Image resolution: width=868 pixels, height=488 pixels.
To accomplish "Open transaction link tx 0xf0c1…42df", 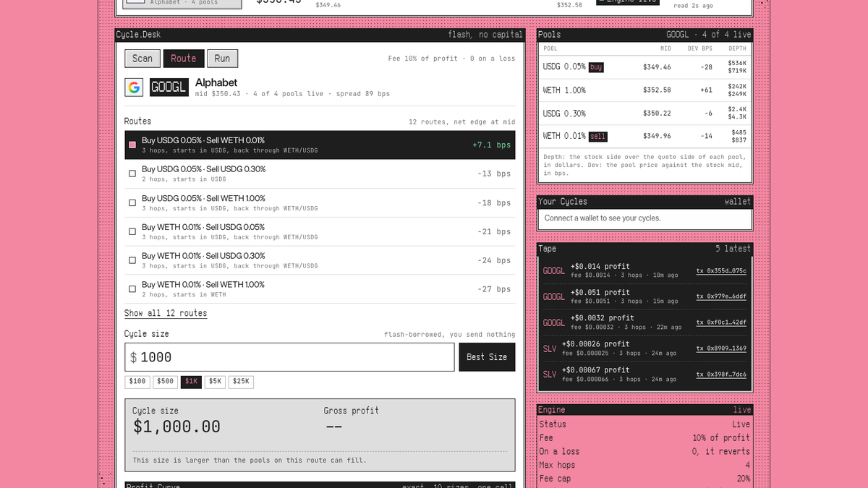I will pyautogui.click(x=721, y=322).
